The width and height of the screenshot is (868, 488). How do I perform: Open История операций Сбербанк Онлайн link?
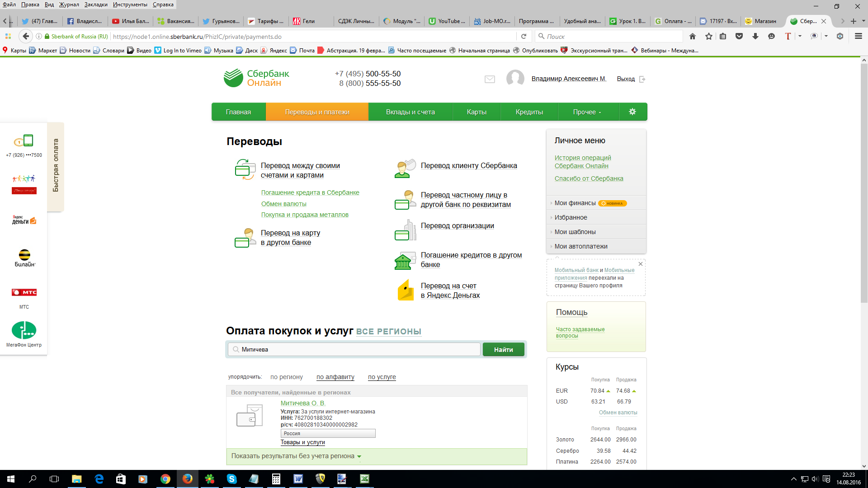point(583,162)
